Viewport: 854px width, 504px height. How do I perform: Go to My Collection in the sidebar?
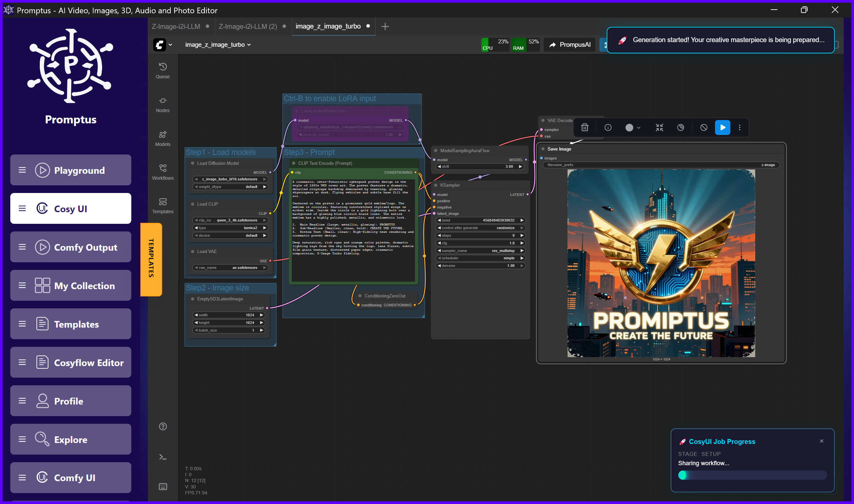[x=71, y=285]
